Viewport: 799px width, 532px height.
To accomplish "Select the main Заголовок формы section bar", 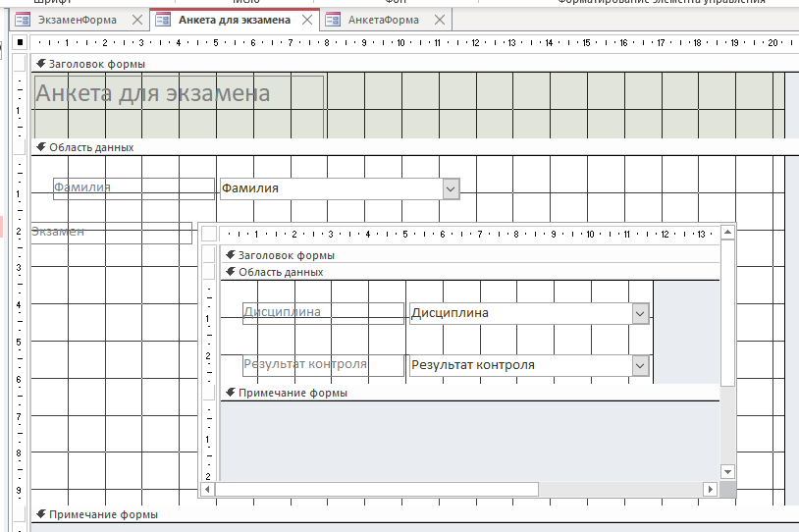I will coord(415,64).
